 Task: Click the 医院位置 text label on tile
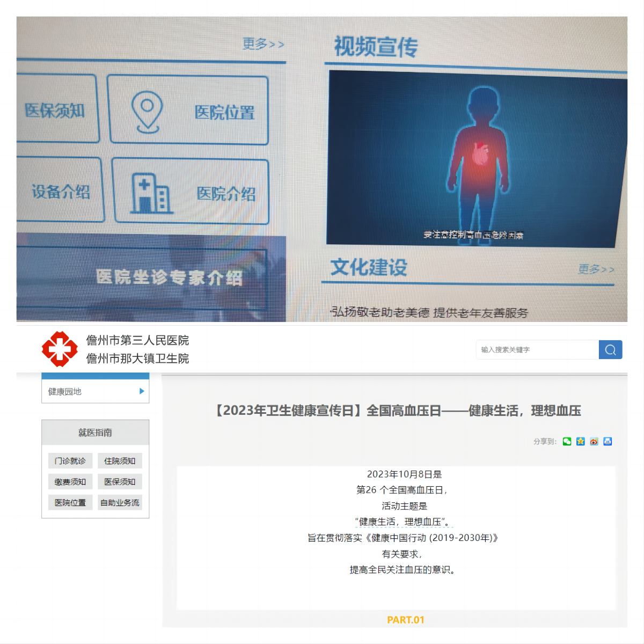[x=224, y=112]
